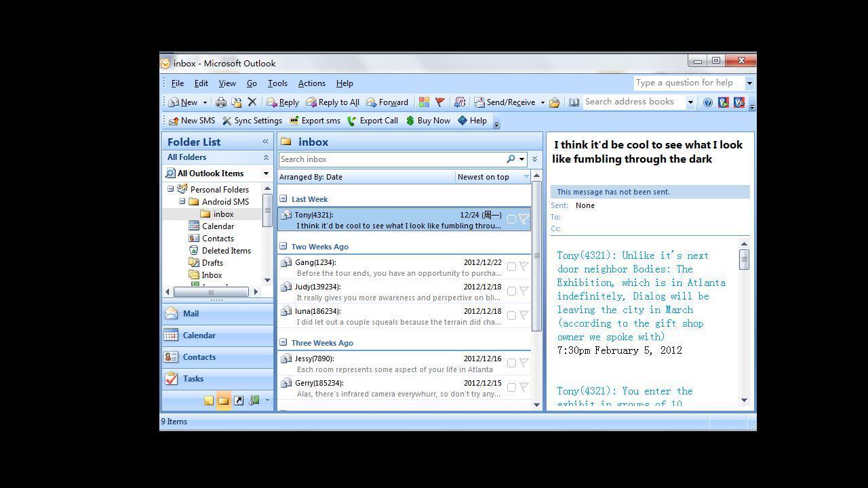Open the Journal icon in navigation pane
Screen dimensions: 868x488
click(x=254, y=401)
